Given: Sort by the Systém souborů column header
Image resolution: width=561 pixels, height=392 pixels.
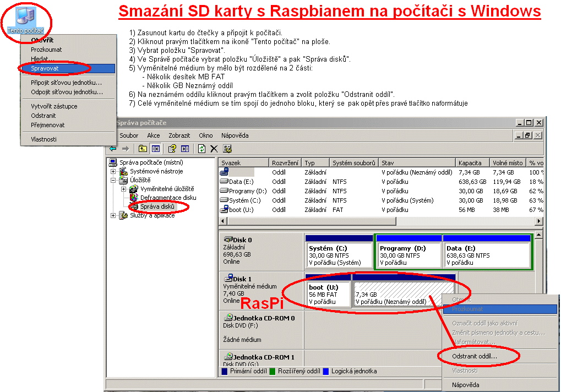Looking at the screenshot, I should point(354,163).
